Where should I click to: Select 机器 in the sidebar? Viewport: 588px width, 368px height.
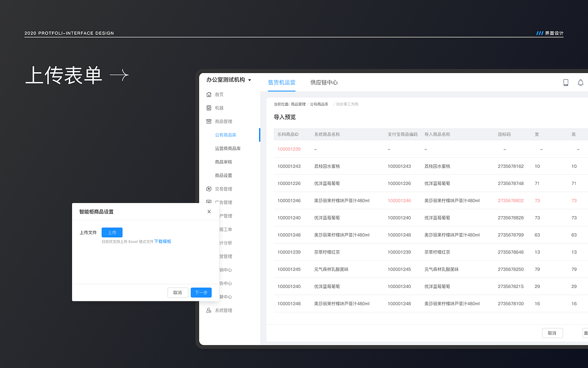pos(219,108)
